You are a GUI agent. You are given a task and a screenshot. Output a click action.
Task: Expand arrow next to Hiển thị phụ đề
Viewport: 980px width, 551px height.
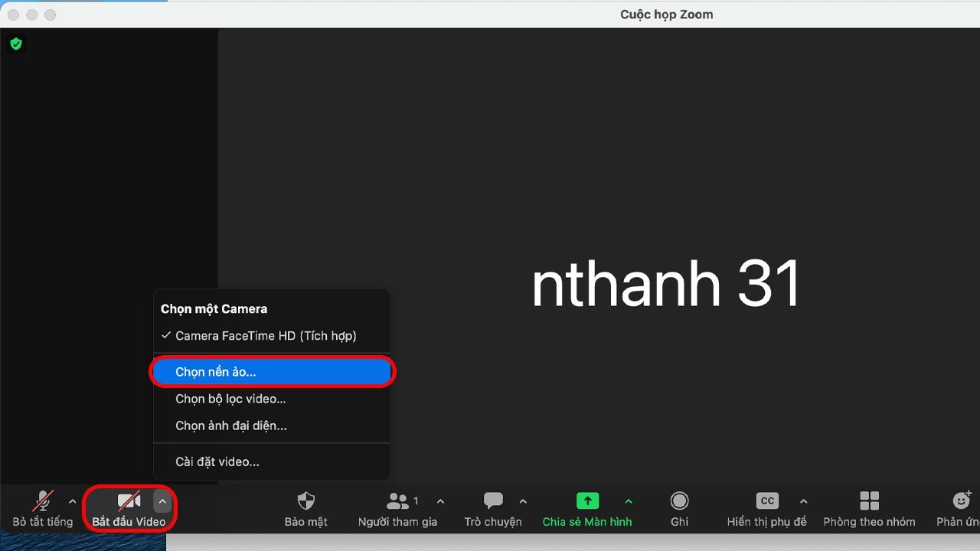click(803, 501)
